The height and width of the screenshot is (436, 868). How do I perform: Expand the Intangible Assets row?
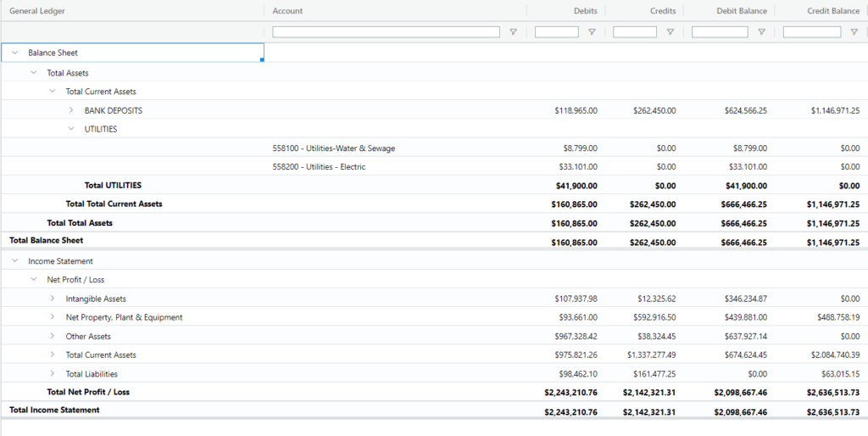pyautogui.click(x=53, y=299)
